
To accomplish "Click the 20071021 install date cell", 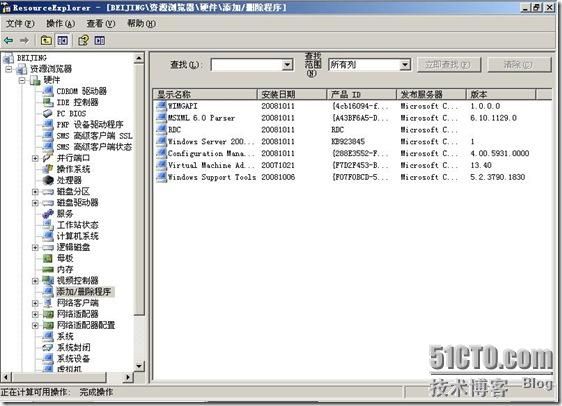I will click(278, 165).
